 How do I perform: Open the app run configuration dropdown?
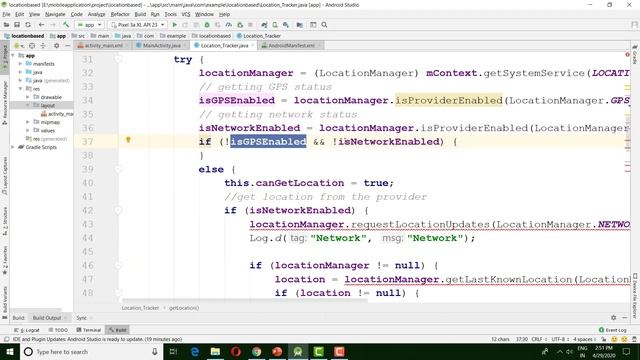coord(89,25)
